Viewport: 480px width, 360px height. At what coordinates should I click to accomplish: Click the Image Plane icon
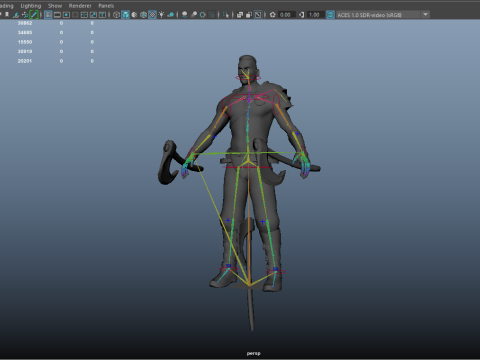pos(16,15)
